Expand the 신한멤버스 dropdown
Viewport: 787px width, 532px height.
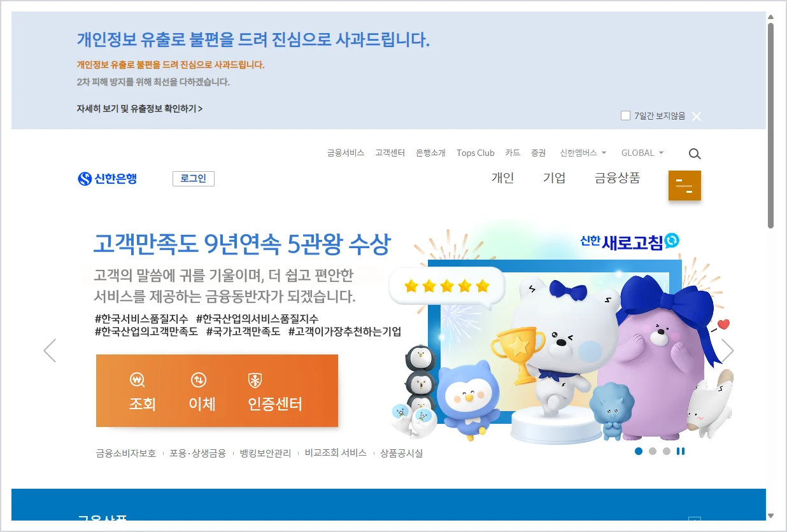click(583, 153)
